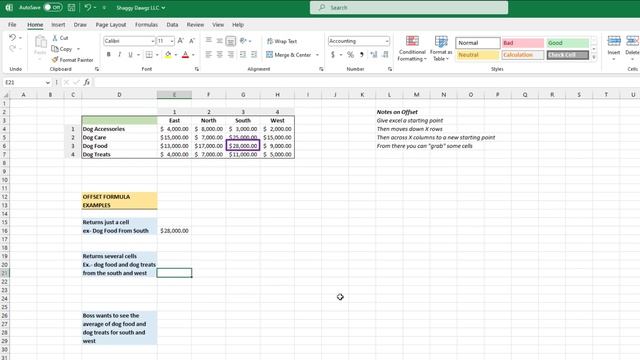Switch to the Formulas tab
This screenshot has height=360, width=640.
pyautogui.click(x=146, y=24)
